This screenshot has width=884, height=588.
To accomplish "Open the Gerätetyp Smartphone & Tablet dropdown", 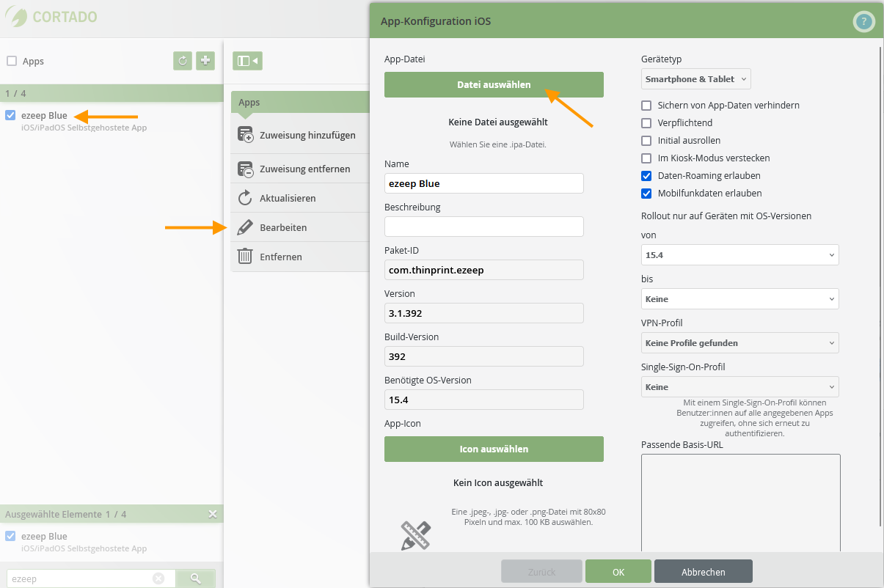I will click(696, 79).
